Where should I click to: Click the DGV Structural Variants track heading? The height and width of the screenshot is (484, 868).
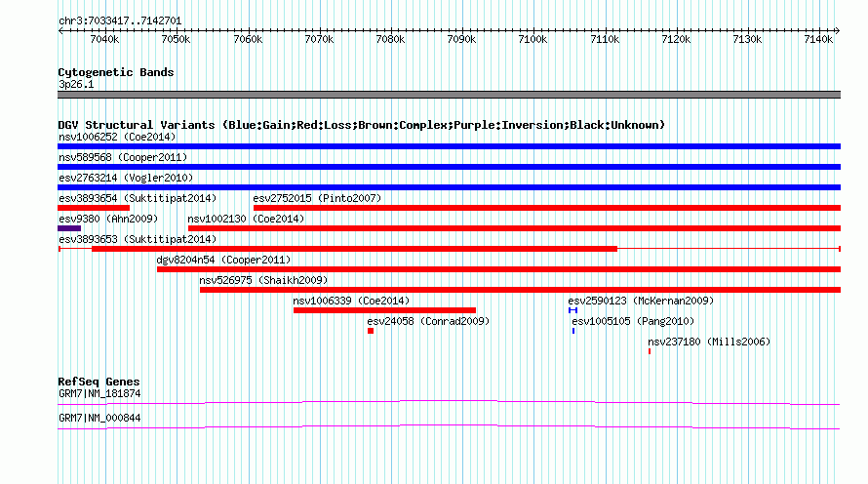click(x=362, y=125)
